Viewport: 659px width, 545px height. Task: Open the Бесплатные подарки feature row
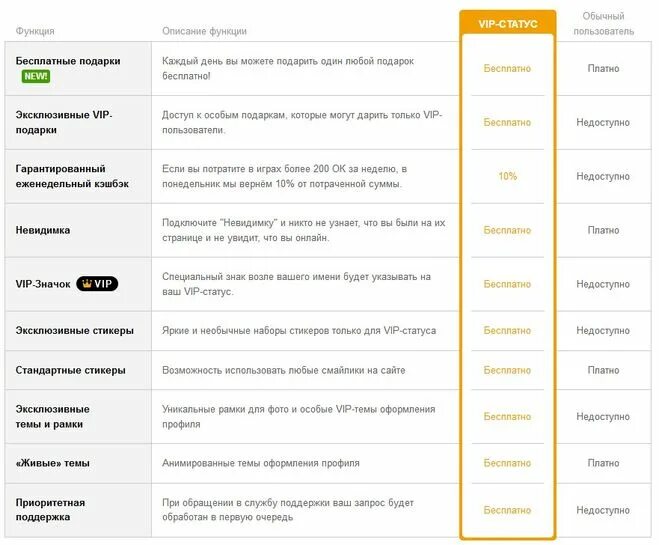click(x=328, y=68)
